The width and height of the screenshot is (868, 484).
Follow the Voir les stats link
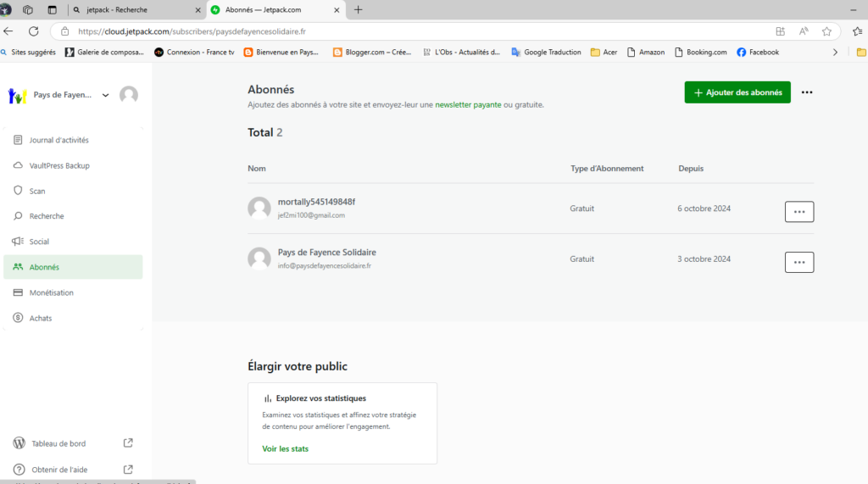[285, 448]
